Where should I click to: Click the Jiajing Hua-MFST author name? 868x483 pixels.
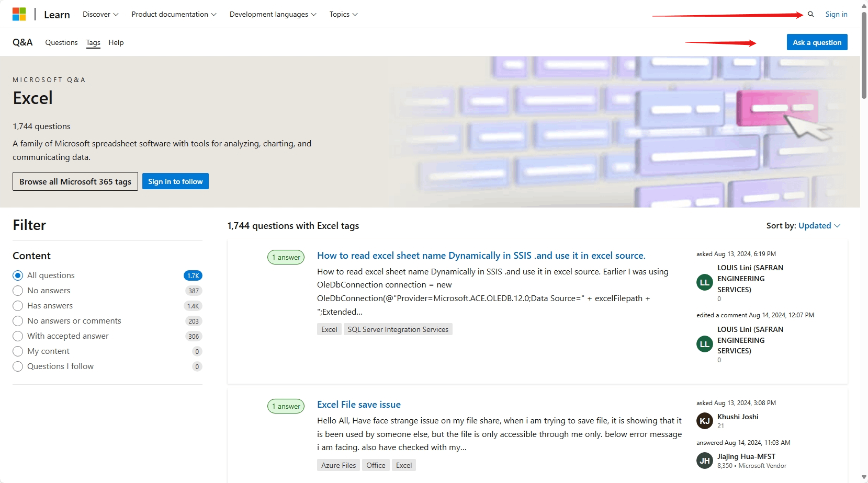[x=746, y=456]
